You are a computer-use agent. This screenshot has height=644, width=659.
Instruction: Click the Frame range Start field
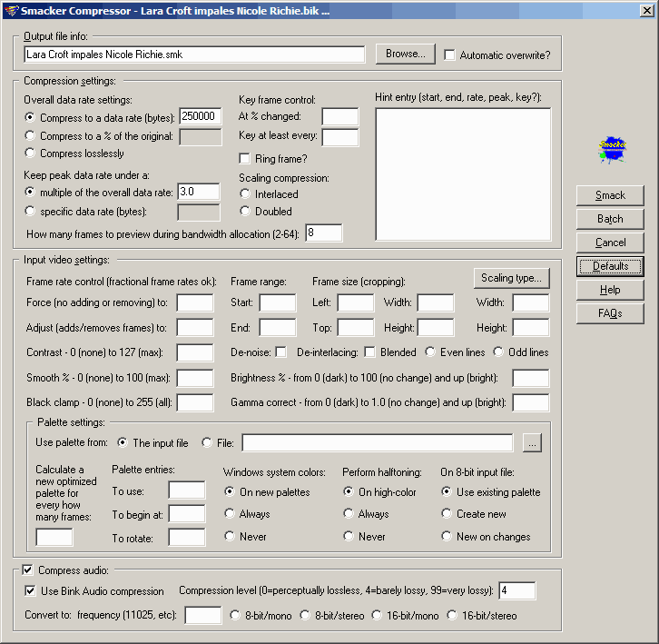coord(278,302)
